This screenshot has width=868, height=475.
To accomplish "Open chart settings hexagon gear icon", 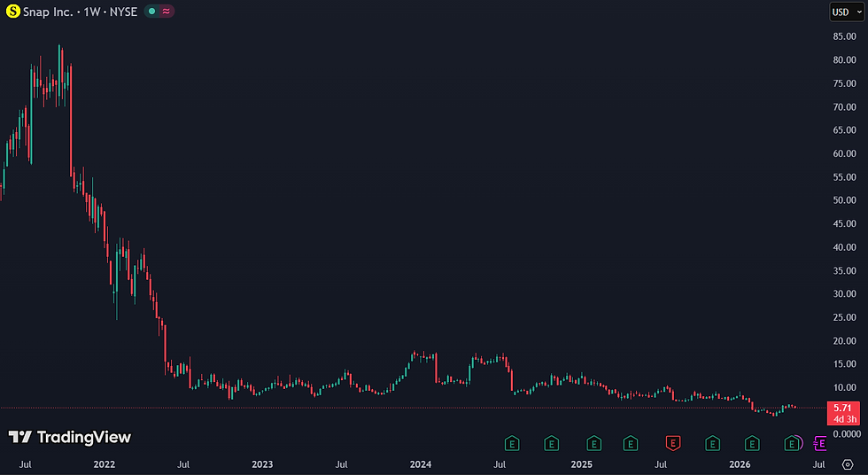I will (x=848, y=464).
